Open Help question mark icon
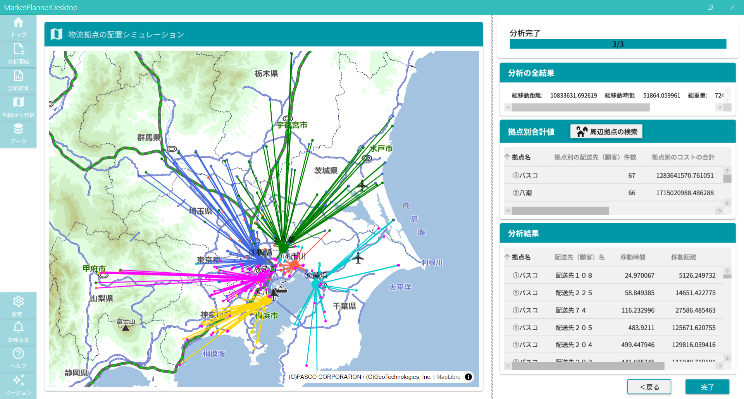This screenshot has height=399, width=744. [x=18, y=358]
